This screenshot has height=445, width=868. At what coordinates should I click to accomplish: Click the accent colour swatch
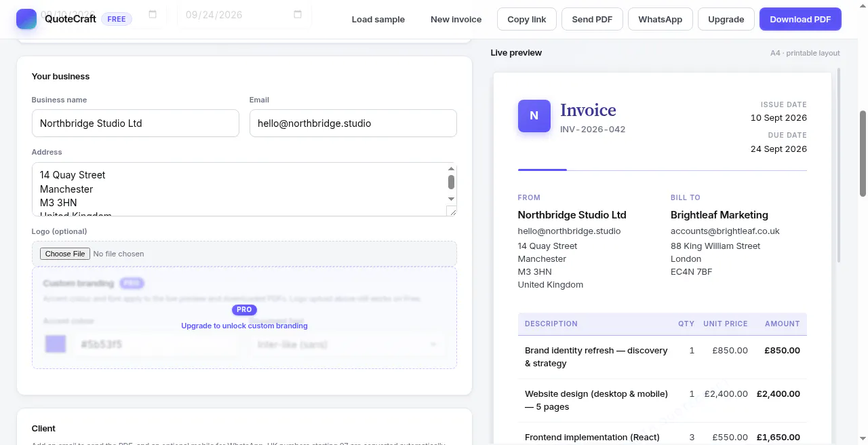[56, 344]
